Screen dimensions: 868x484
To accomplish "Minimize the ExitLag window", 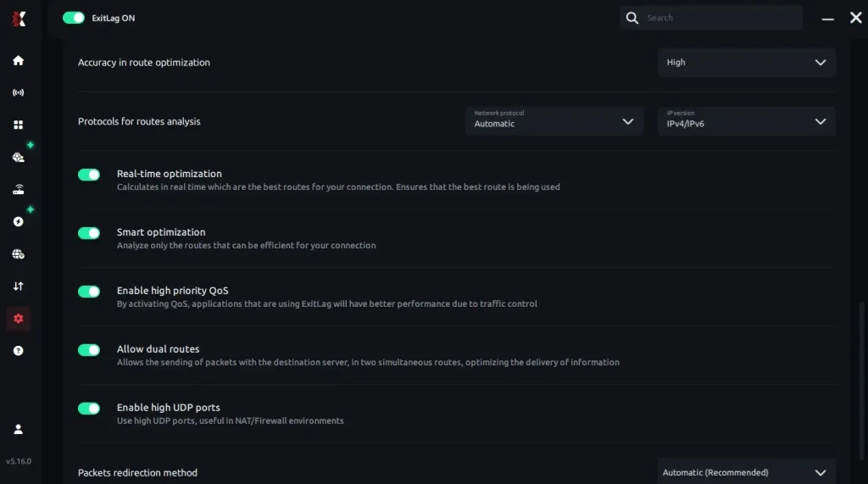I will pos(827,19).
